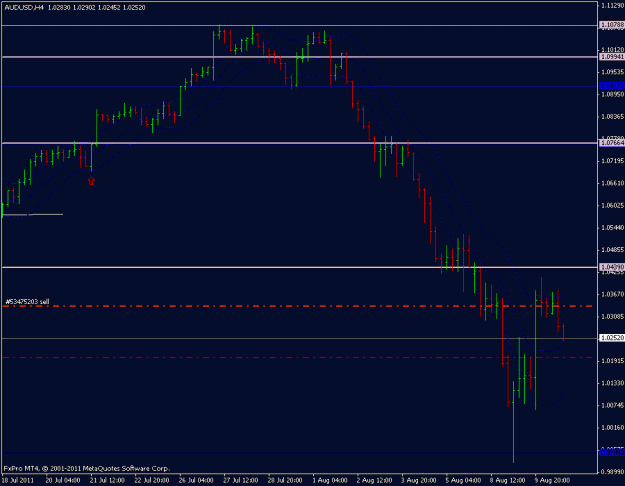Screen dimensions: 625x486
Task: Click the '2 Aug 12:00' time label
Action: tap(374, 480)
